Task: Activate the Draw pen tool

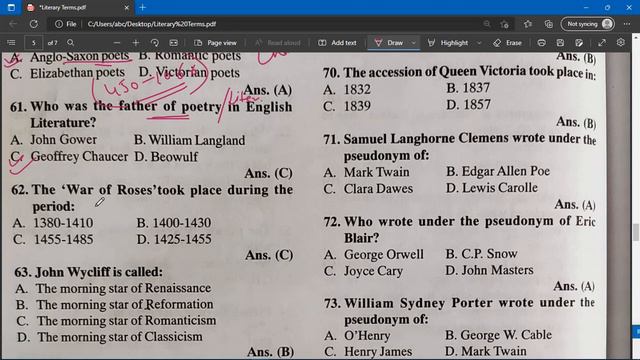Action: pyautogui.click(x=389, y=42)
